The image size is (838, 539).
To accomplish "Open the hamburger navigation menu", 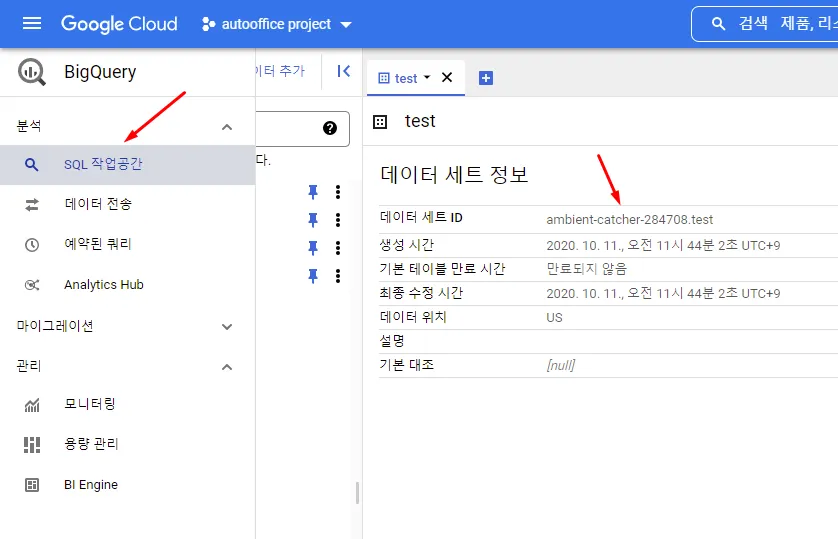I will (x=32, y=24).
